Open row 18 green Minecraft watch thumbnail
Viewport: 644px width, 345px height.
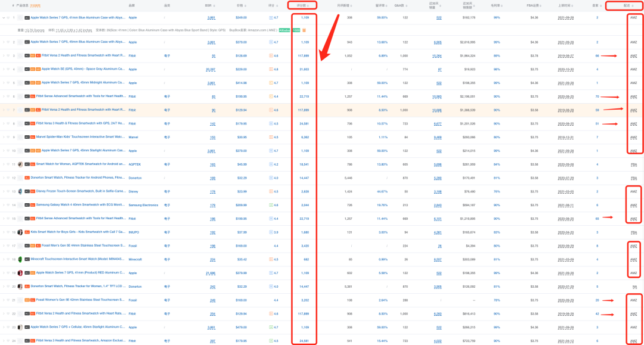(20, 259)
